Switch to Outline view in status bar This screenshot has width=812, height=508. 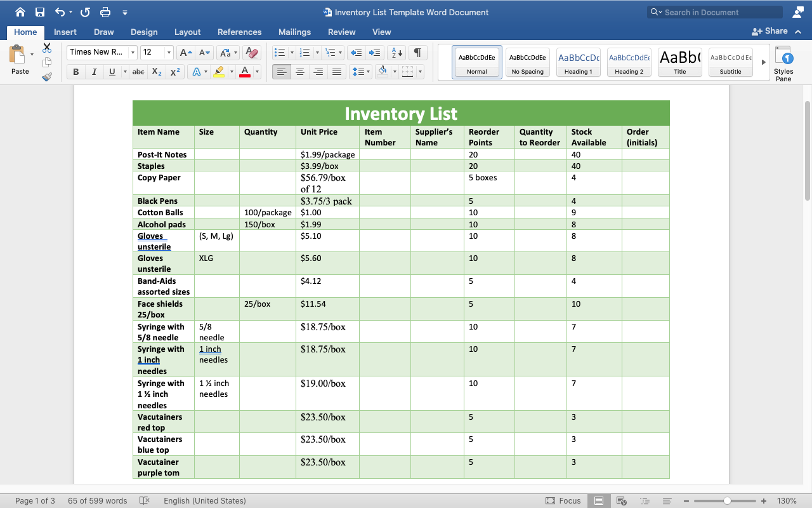click(645, 500)
